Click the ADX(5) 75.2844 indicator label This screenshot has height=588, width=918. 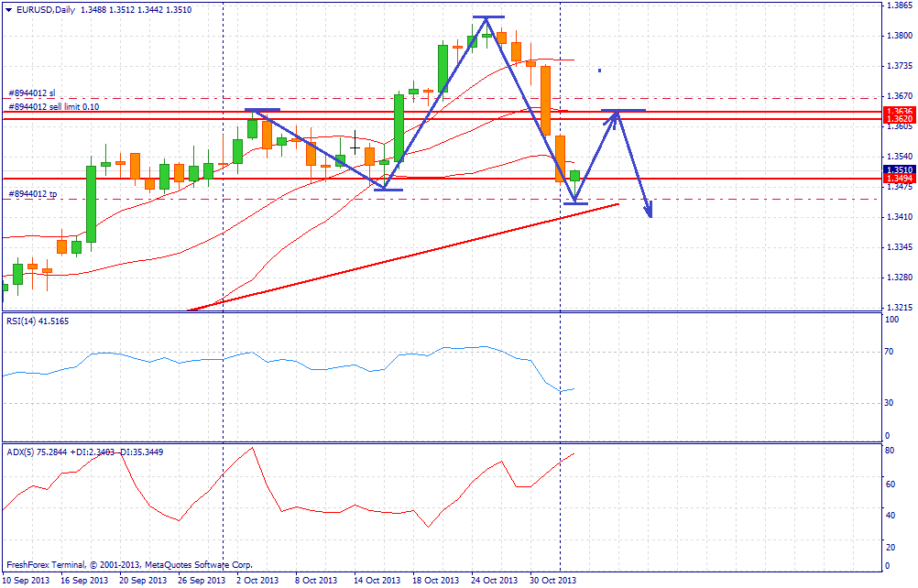(x=38, y=452)
